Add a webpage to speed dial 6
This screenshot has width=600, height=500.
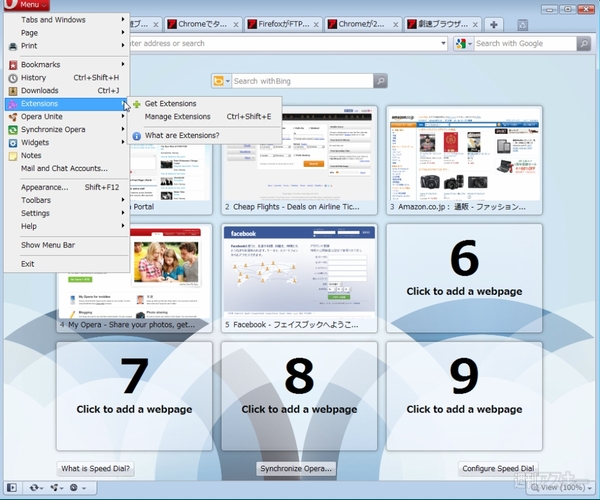[x=464, y=278]
